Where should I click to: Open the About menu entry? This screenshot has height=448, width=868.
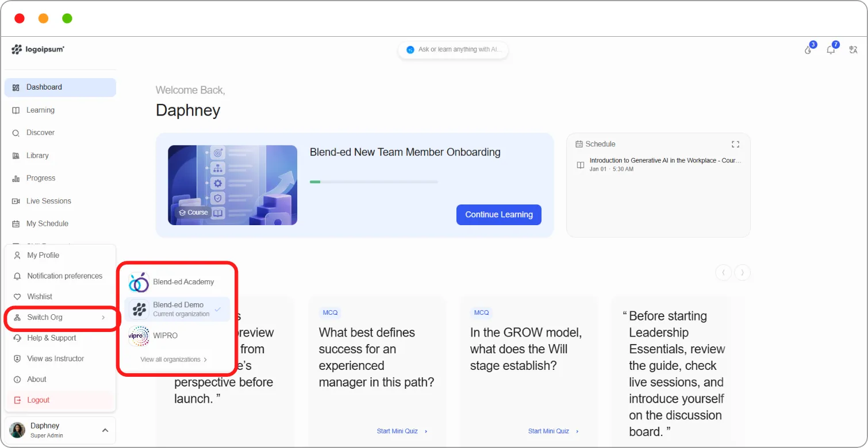pyautogui.click(x=60, y=379)
